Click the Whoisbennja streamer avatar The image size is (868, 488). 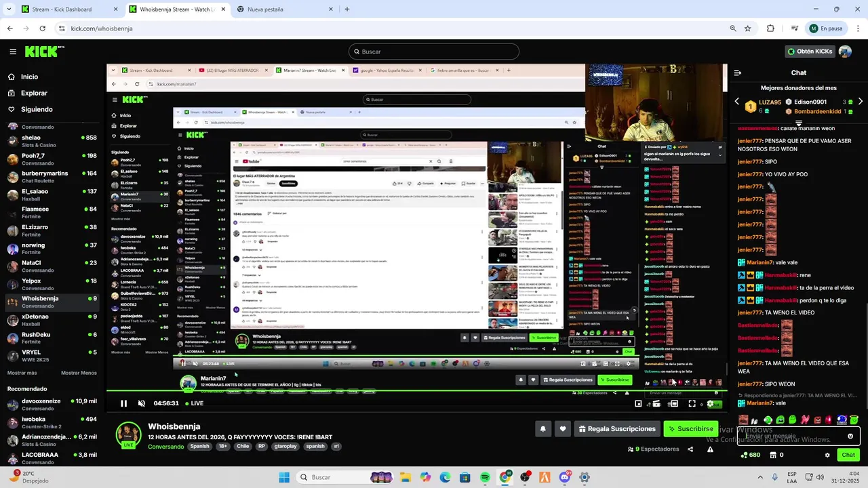click(128, 434)
